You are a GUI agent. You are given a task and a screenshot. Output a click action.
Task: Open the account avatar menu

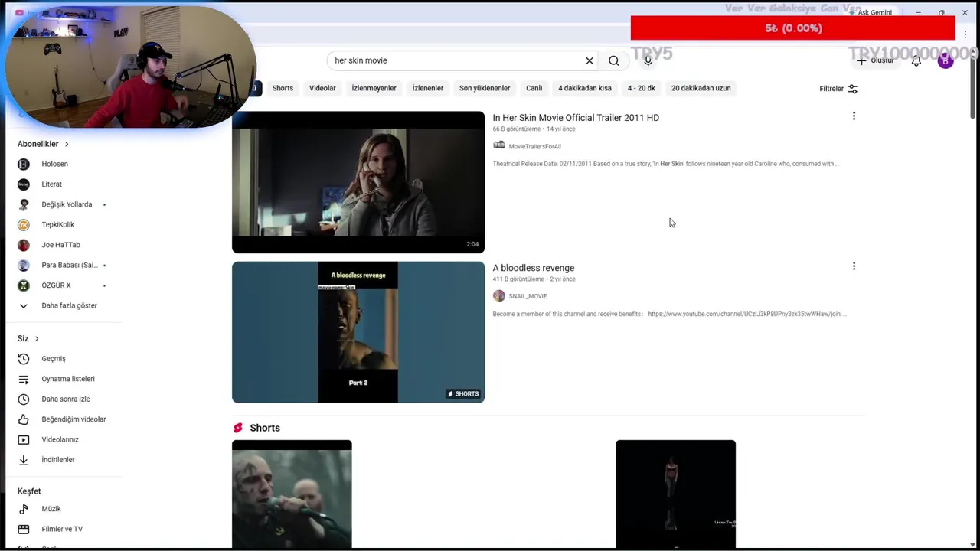click(x=946, y=60)
